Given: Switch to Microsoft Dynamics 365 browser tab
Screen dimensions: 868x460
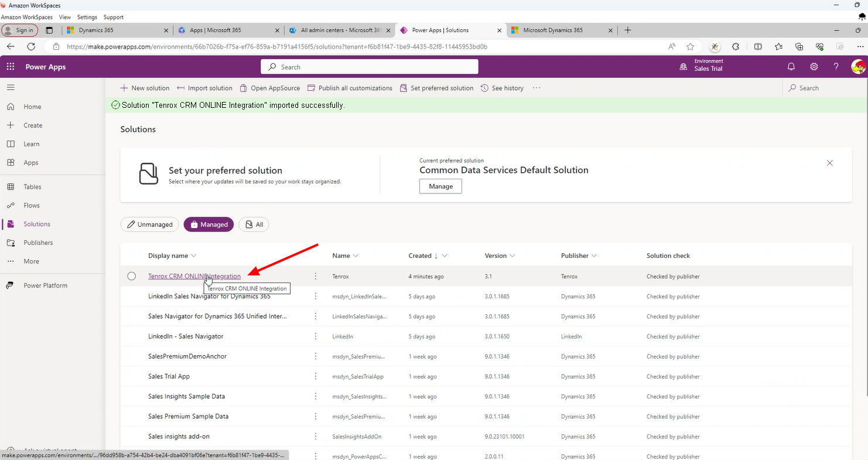Looking at the screenshot, I should click(562, 30).
